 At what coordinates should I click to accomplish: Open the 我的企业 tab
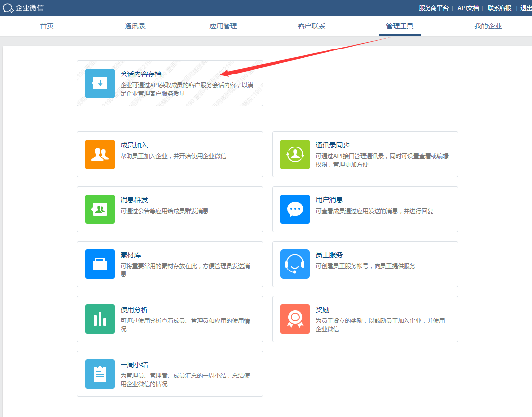pos(488,26)
